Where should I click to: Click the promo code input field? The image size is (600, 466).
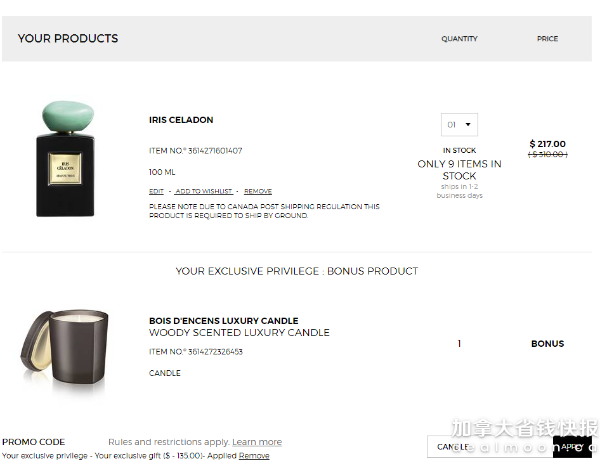coord(490,446)
